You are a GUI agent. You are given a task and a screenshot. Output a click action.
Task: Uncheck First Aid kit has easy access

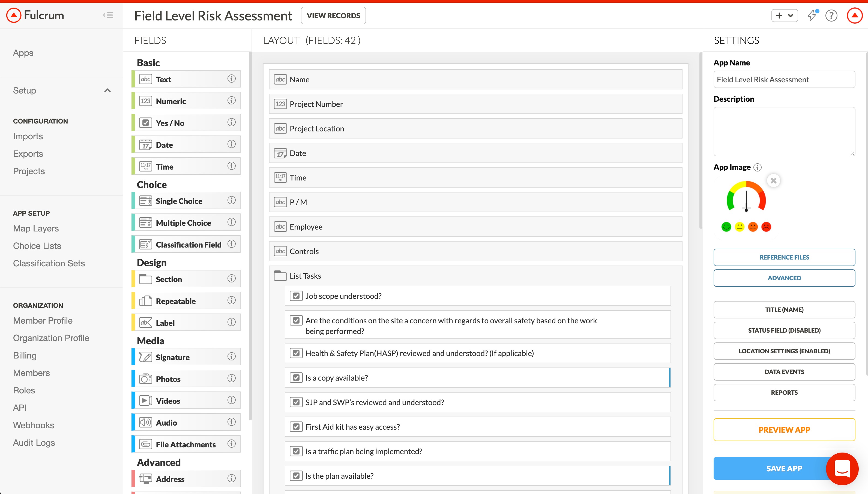pos(296,426)
